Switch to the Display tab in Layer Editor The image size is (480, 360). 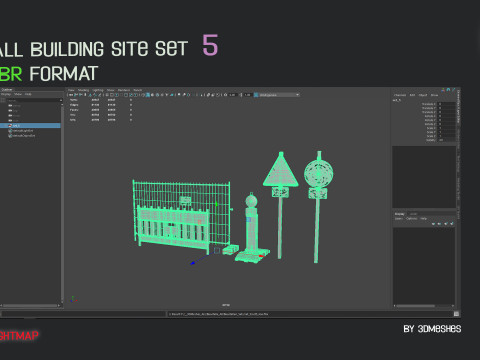pos(400,214)
